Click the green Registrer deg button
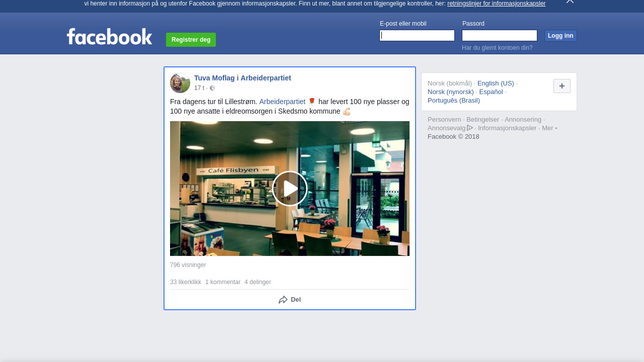 click(x=191, y=40)
